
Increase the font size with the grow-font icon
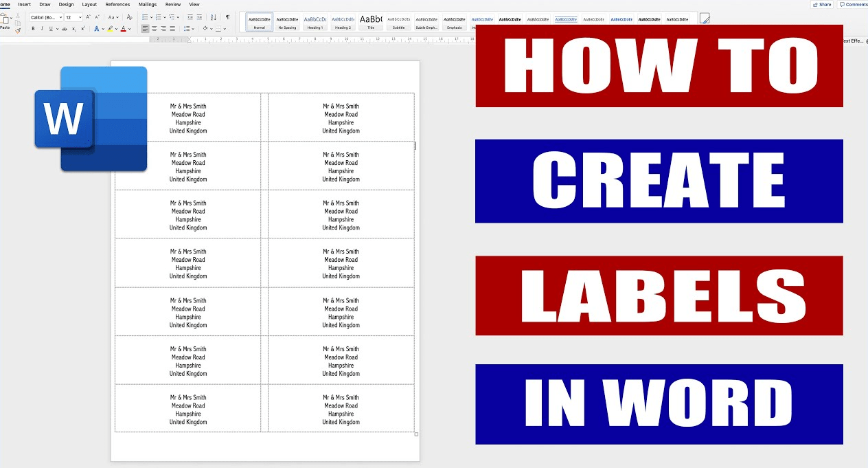tap(88, 17)
